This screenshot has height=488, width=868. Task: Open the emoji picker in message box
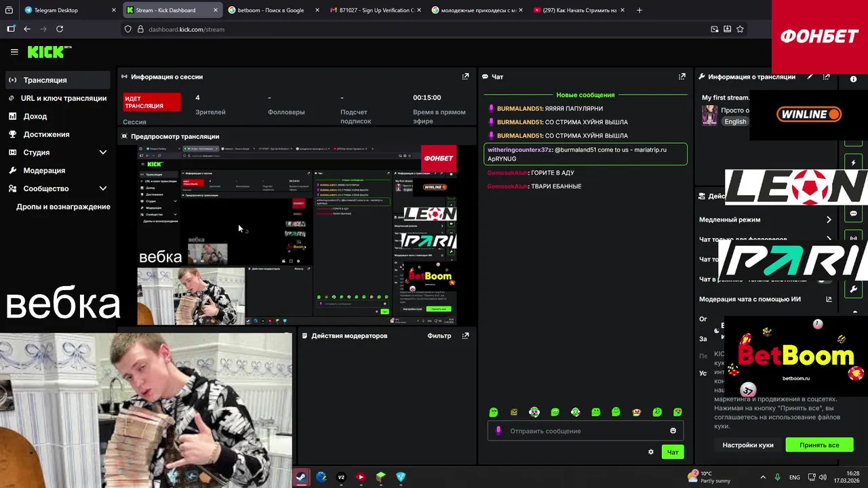(x=673, y=430)
